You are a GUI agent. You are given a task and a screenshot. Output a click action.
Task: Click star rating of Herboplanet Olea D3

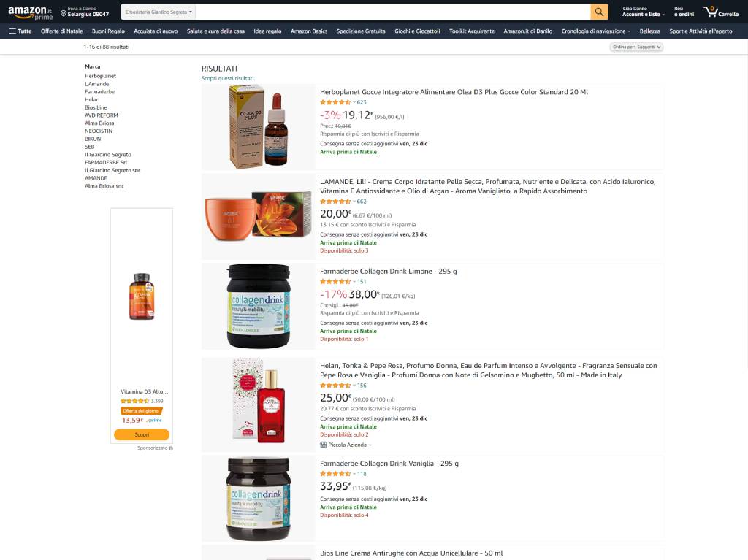click(335, 102)
